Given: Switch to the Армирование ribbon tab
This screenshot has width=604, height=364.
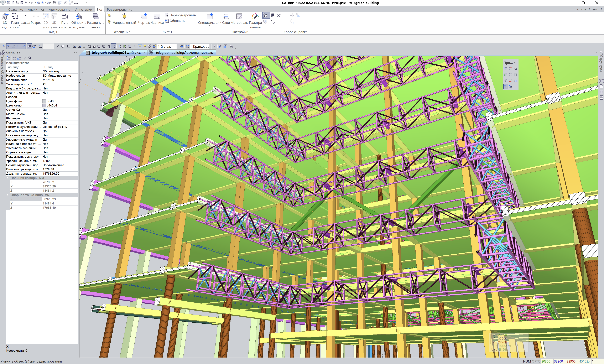Looking at the screenshot, I should [59, 10].
